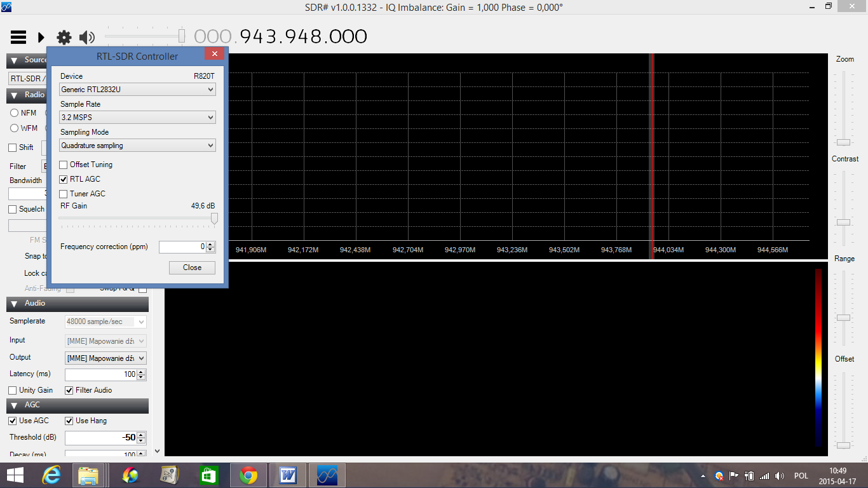Increase frequency correction with up arrow
Screen dimensions: 868x488
click(x=210, y=244)
